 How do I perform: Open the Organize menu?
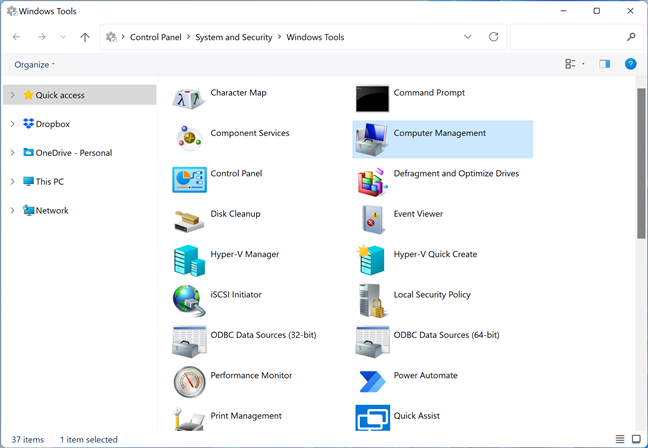(x=34, y=64)
